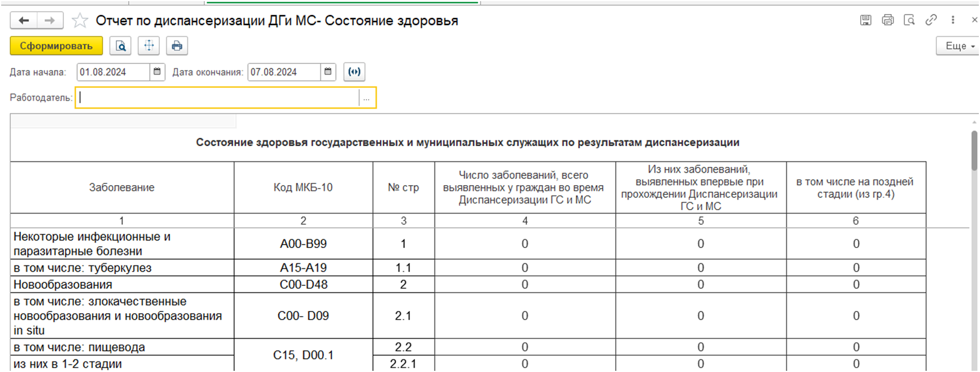Copy link to report with chain icon
The width and height of the screenshot is (980, 372).
pyautogui.click(x=931, y=20)
